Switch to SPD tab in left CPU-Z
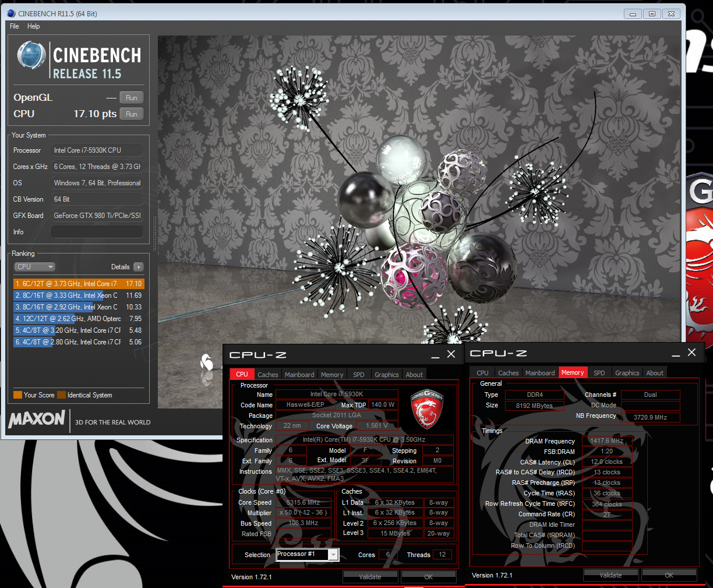The width and height of the screenshot is (713, 588). click(x=359, y=375)
